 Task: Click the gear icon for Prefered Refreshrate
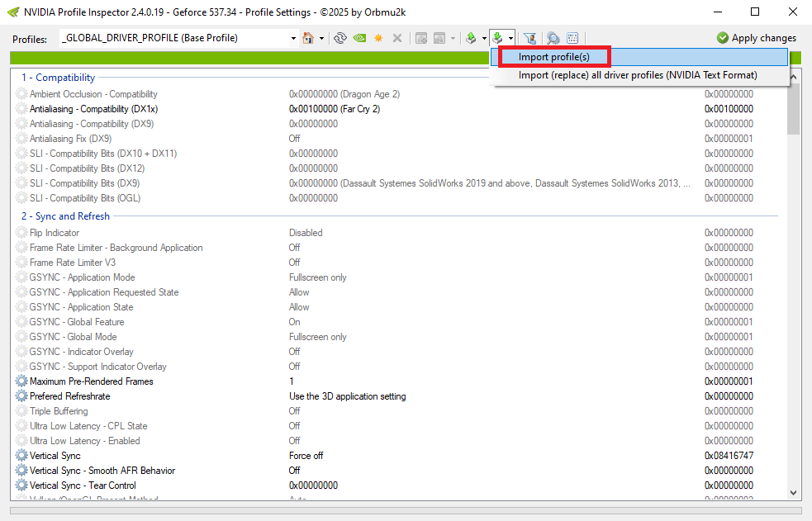pos(21,396)
